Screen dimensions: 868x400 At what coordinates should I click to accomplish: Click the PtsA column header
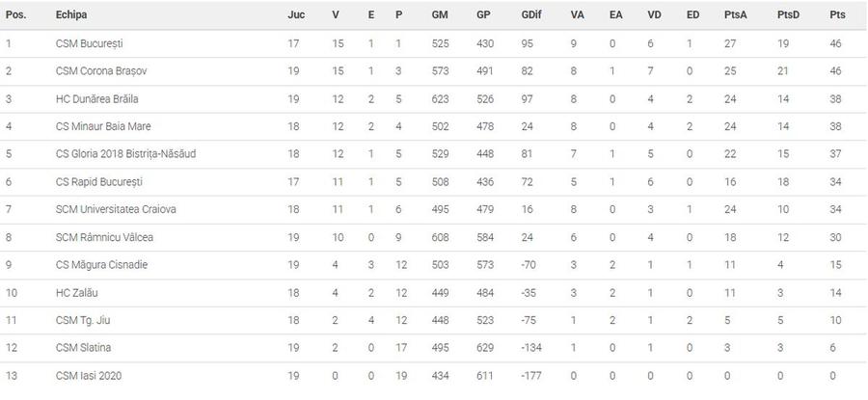pos(735,15)
